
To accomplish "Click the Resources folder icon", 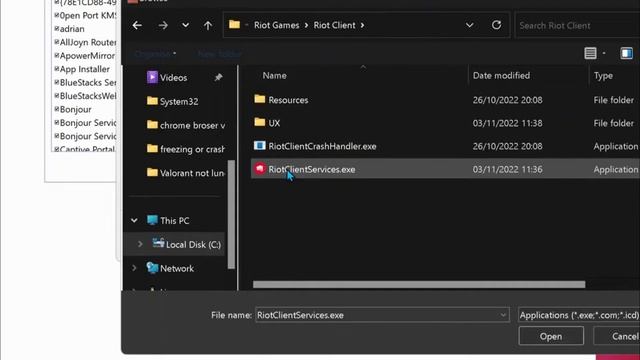I will tap(260, 99).
